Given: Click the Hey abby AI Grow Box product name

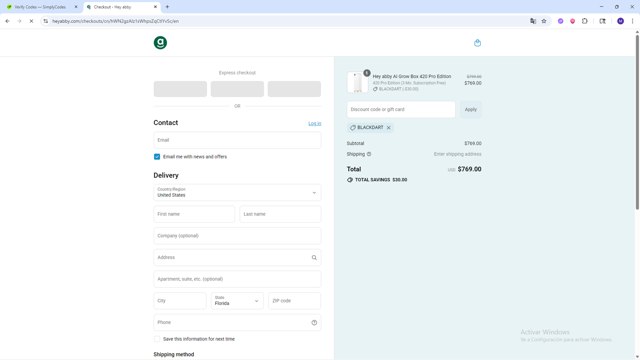Looking at the screenshot, I should pos(412,76).
